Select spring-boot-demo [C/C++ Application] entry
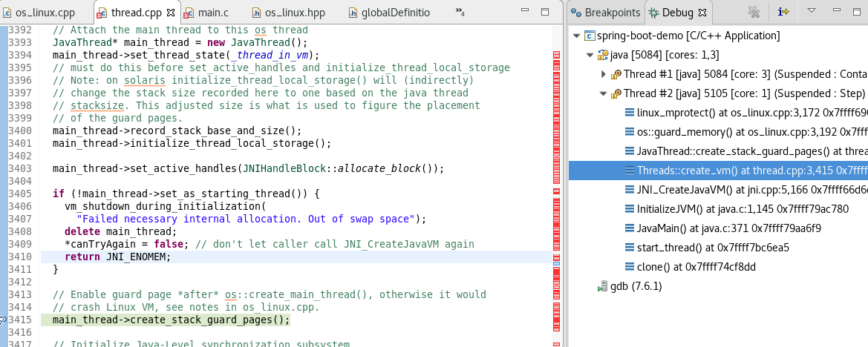The width and height of the screenshot is (868, 347). (688, 36)
